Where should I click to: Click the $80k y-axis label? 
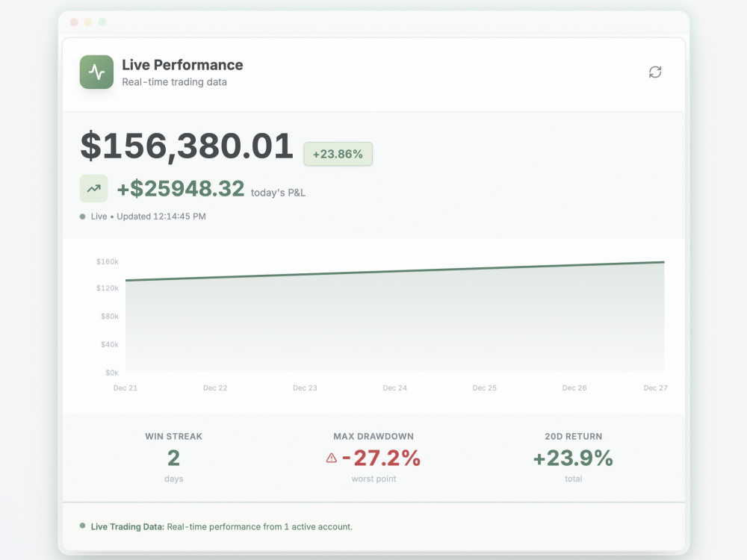click(110, 316)
